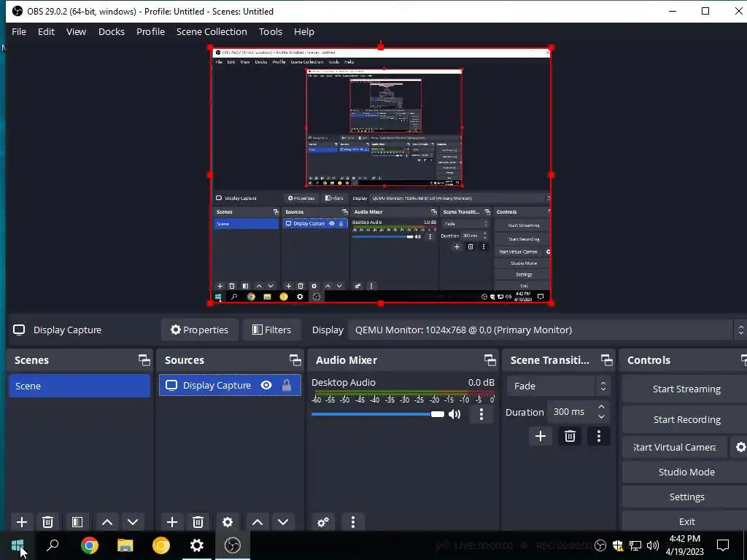747x560 pixels.
Task: Open OBS Settings button
Action: [686, 497]
